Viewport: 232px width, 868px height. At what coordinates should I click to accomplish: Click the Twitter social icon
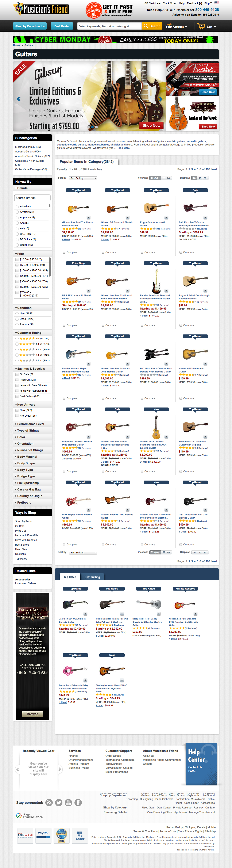[59, 803]
